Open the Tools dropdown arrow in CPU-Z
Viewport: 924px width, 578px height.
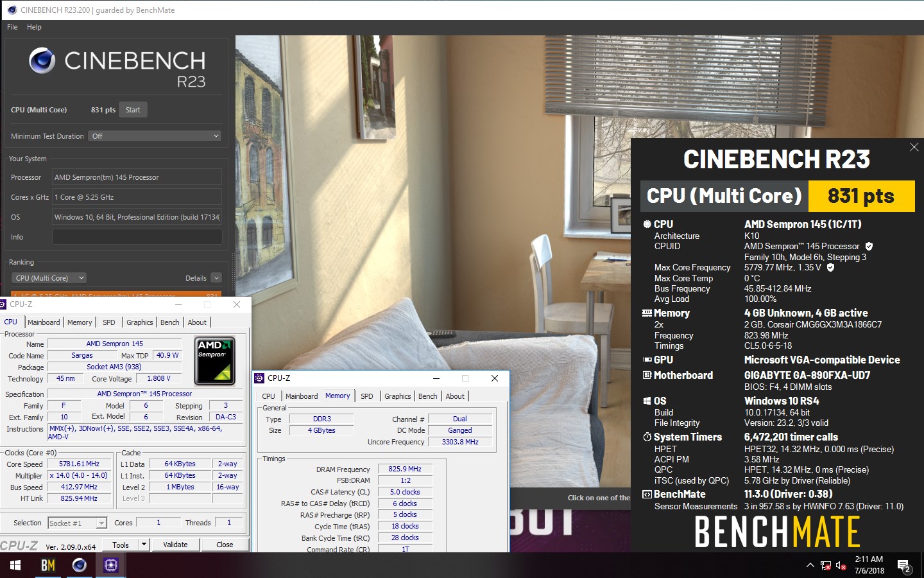click(144, 545)
